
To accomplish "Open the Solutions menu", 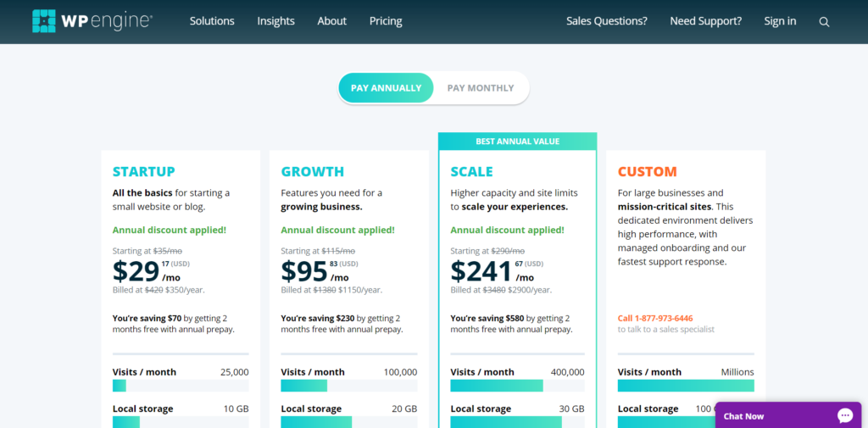I will (212, 21).
